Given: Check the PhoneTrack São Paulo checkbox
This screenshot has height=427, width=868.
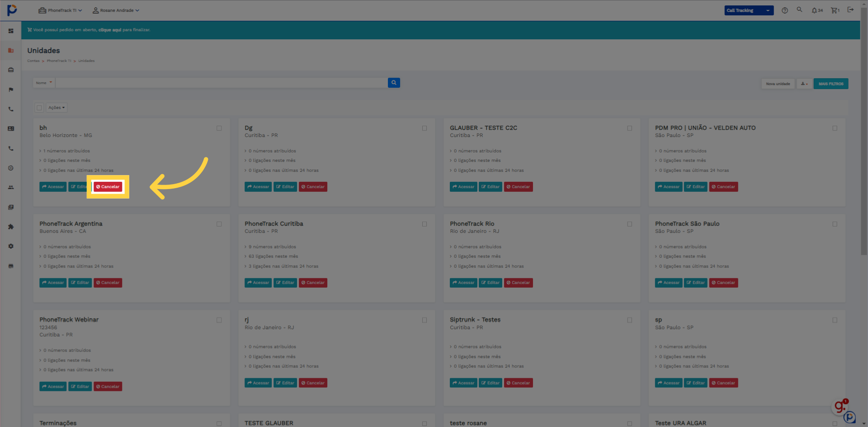Looking at the screenshot, I should coord(835,224).
